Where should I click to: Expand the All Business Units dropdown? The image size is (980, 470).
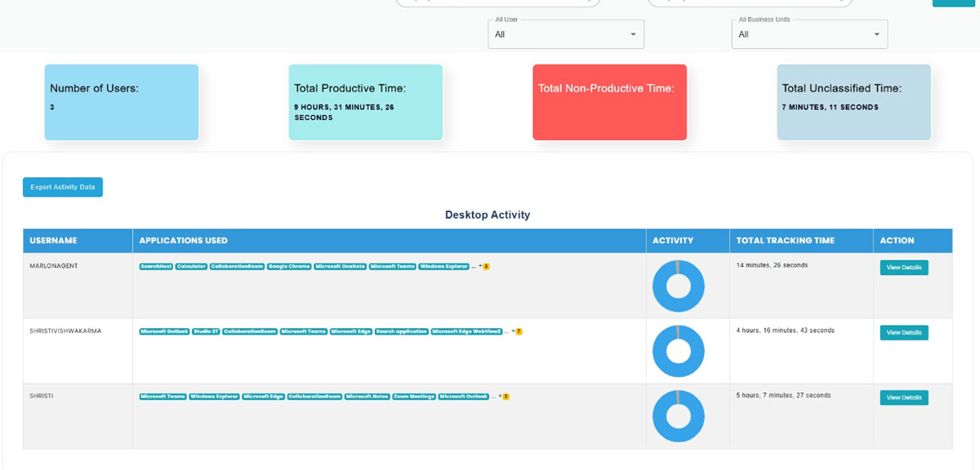[x=808, y=34]
